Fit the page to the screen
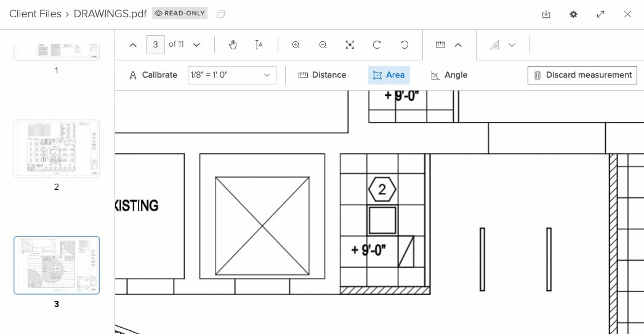 350,45
